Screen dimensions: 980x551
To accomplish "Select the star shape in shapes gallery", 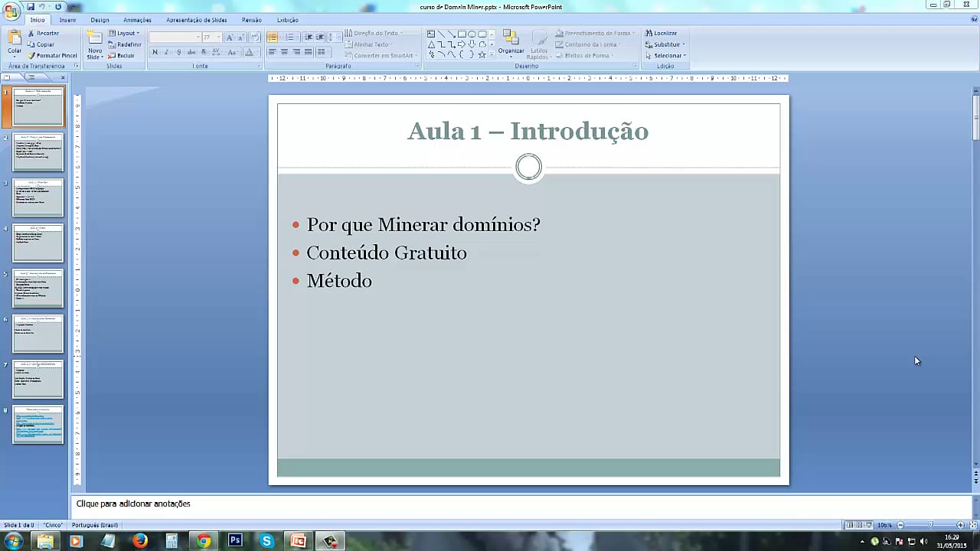I will [x=482, y=54].
